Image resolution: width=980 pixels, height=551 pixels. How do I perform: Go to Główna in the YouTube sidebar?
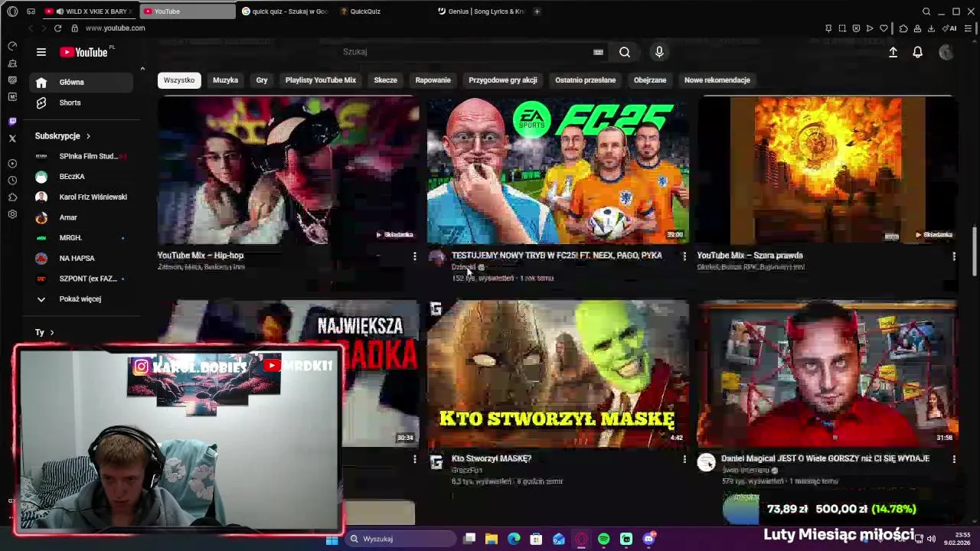pos(81,82)
